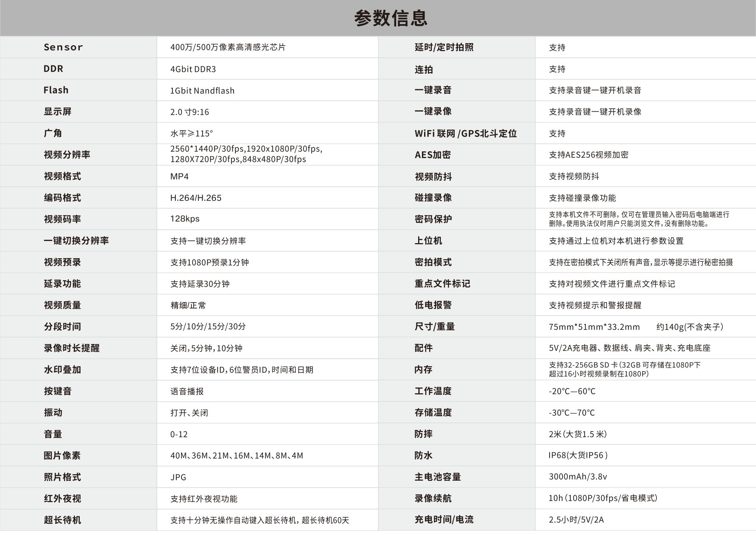Select the 1Gbit Nandflash value
756x535 pixels.
pos(202,91)
